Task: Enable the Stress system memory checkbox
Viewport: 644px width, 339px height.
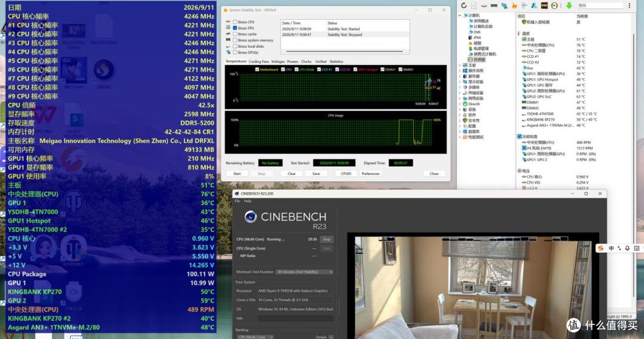Action: (x=235, y=40)
